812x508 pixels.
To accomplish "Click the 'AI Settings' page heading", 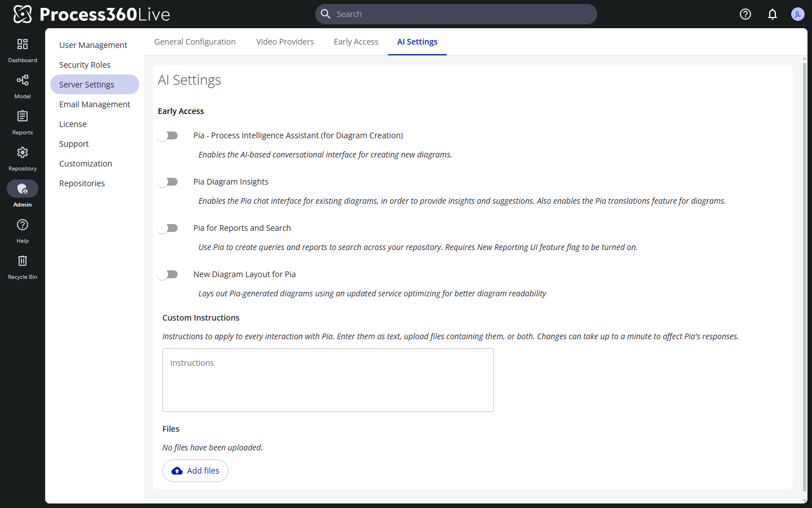I will point(189,80).
